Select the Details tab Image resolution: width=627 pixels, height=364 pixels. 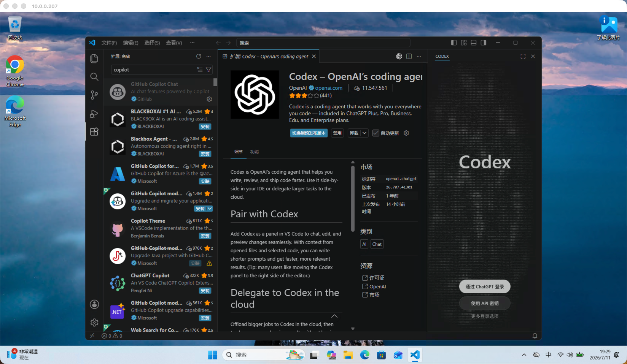[x=239, y=152]
